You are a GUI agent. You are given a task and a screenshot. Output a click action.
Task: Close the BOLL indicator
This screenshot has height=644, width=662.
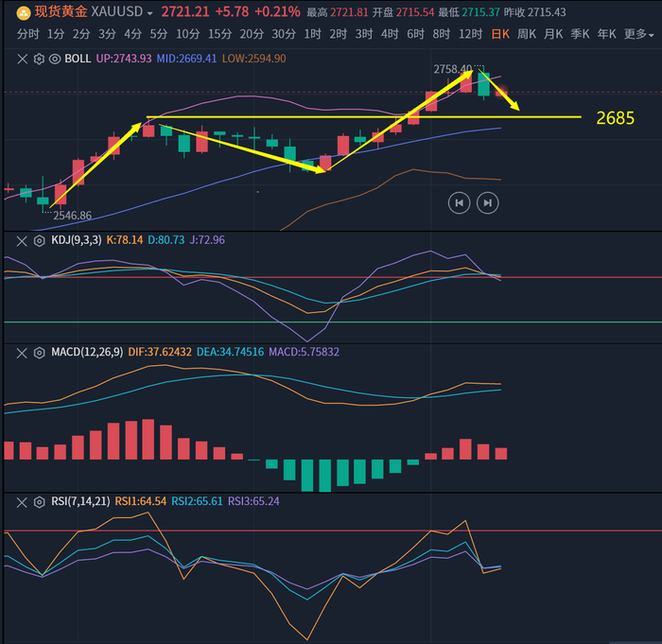23,59
